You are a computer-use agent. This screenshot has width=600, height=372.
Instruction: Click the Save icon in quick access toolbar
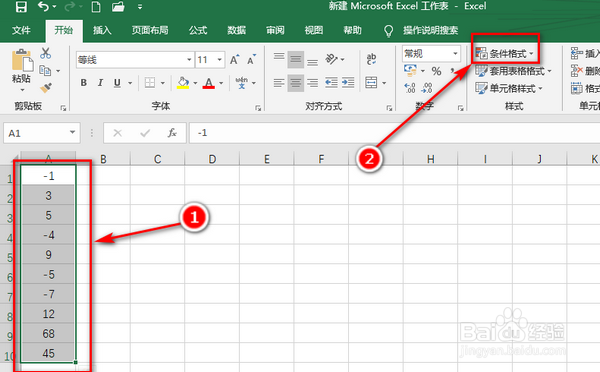tap(21, 7)
